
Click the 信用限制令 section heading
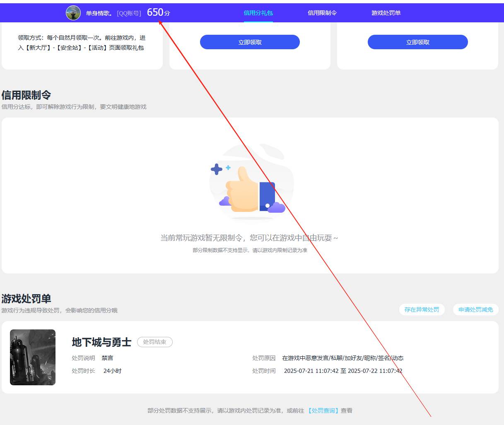[x=26, y=95]
